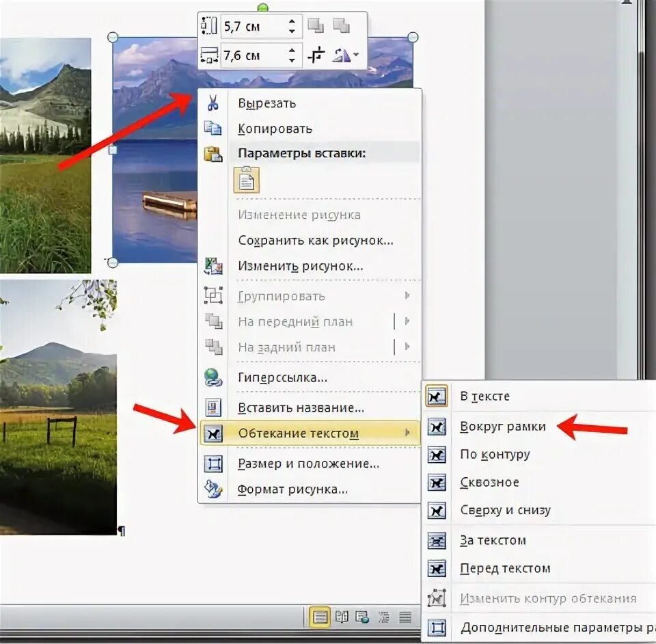This screenshot has height=644, width=656.
Task: Click the top-right resize handle of picture
Action: [x=413, y=37]
